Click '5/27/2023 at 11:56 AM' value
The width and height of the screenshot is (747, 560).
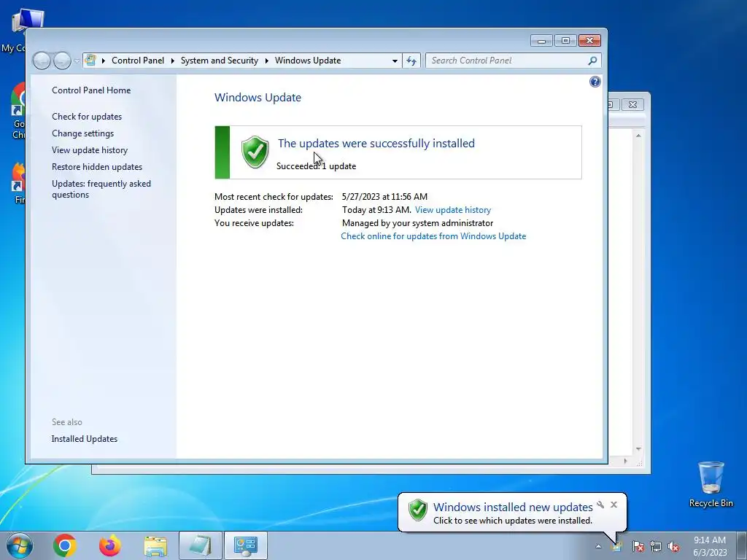(384, 197)
